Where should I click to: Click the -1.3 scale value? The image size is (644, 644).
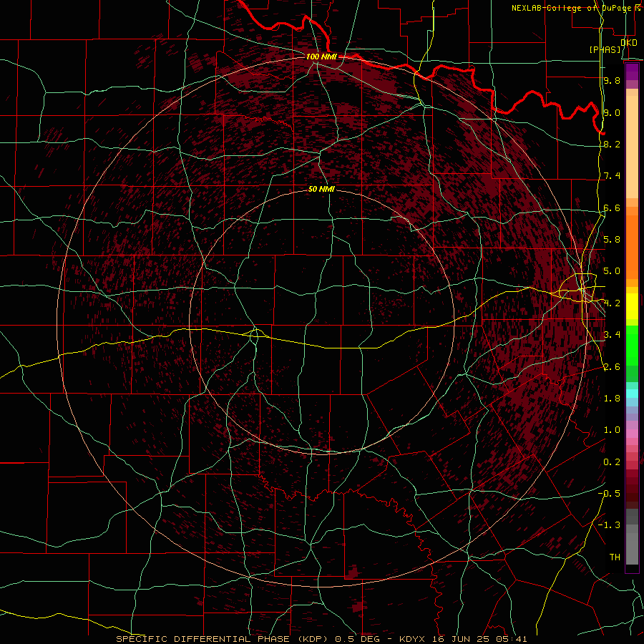click(609, 525)
